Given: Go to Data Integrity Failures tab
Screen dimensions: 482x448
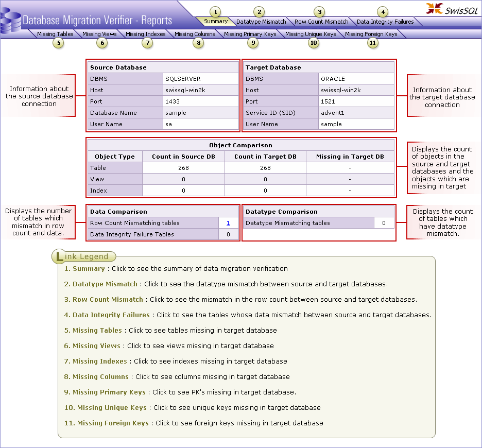Looking at the screenshot, I should coord(385,22).
